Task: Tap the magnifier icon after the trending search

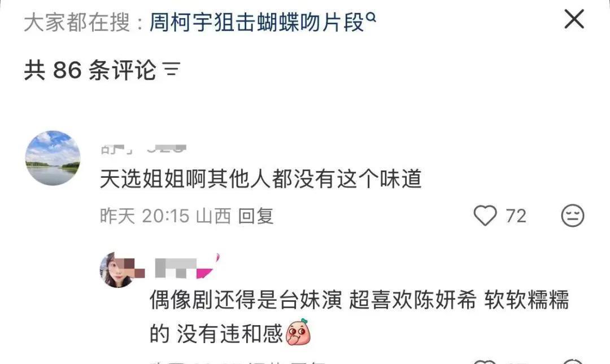Action: (372, 17)
